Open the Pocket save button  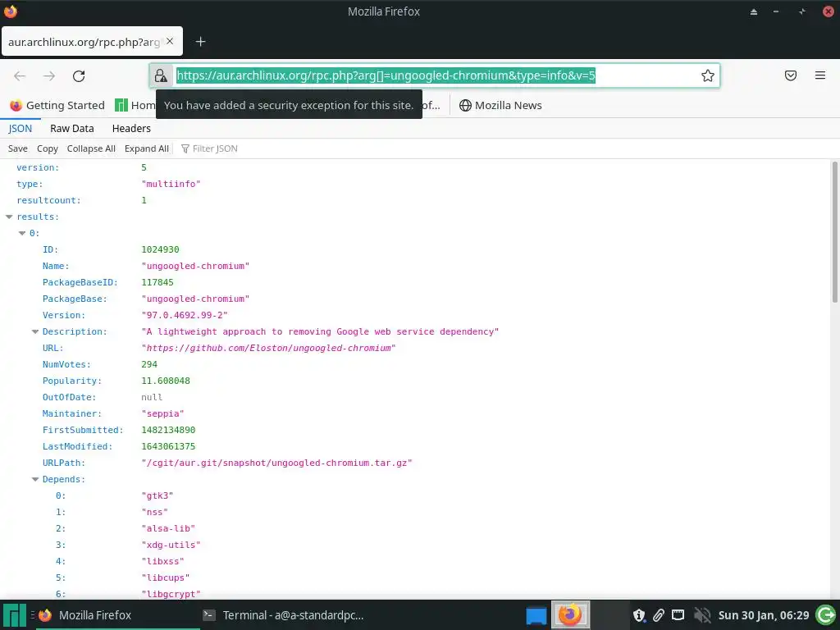[791, 75]
